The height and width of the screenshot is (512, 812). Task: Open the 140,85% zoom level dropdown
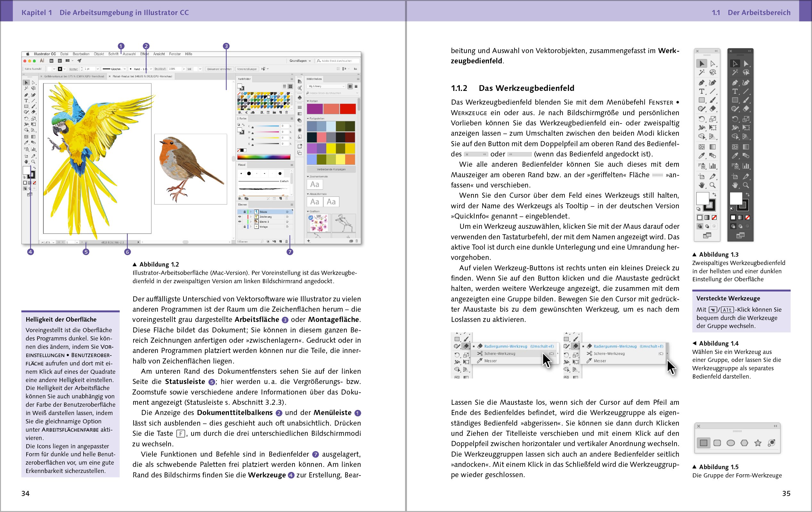tap(53, 242)
